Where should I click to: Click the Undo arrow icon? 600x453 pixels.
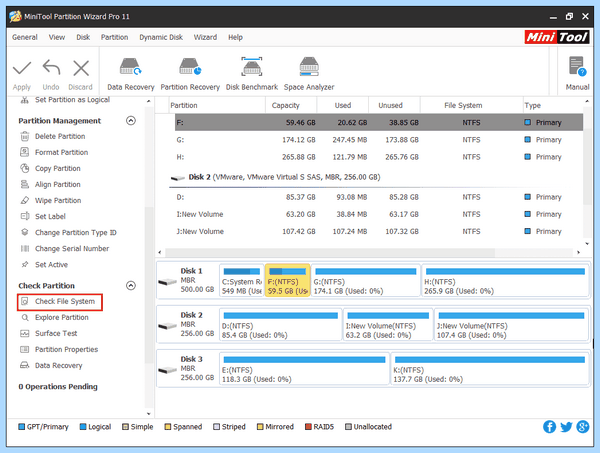51,68
